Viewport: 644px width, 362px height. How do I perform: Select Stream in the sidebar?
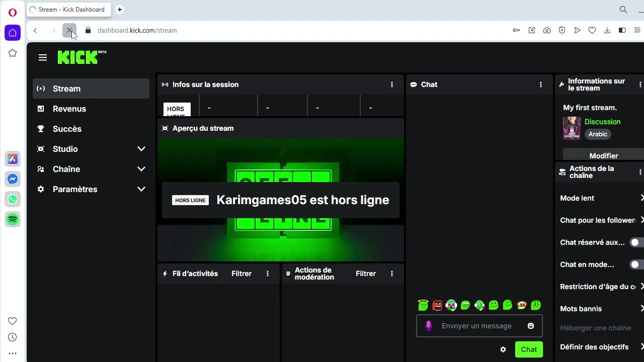pyautogui.click(x=91, y=88)
